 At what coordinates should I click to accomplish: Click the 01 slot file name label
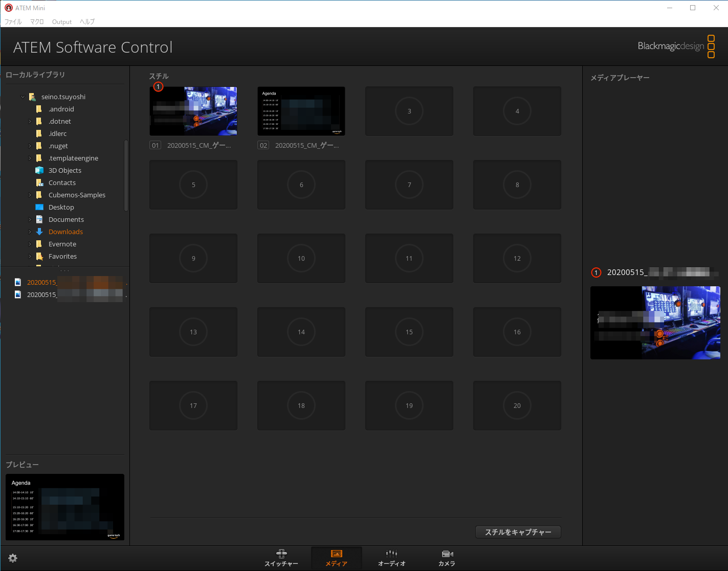pos(199,146)
